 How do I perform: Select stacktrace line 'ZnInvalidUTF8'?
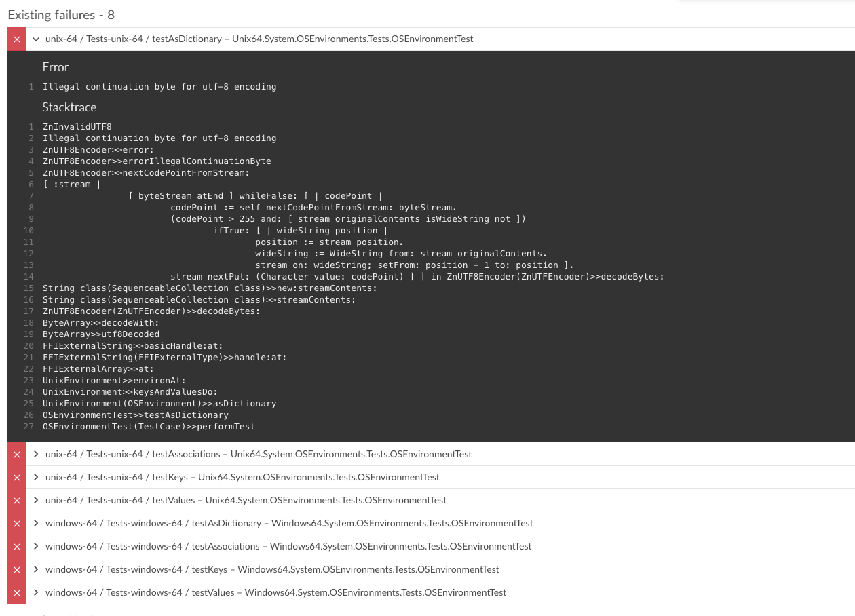[77, 127]
